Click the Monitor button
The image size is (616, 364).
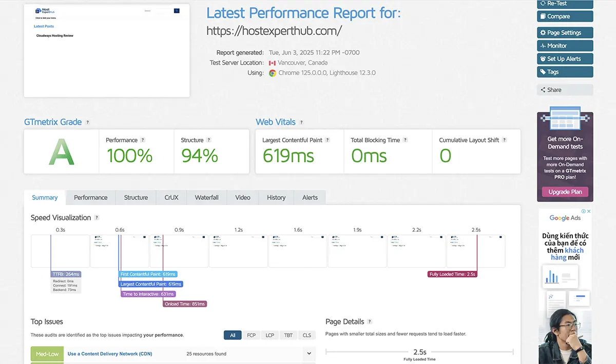click(565, 46)
